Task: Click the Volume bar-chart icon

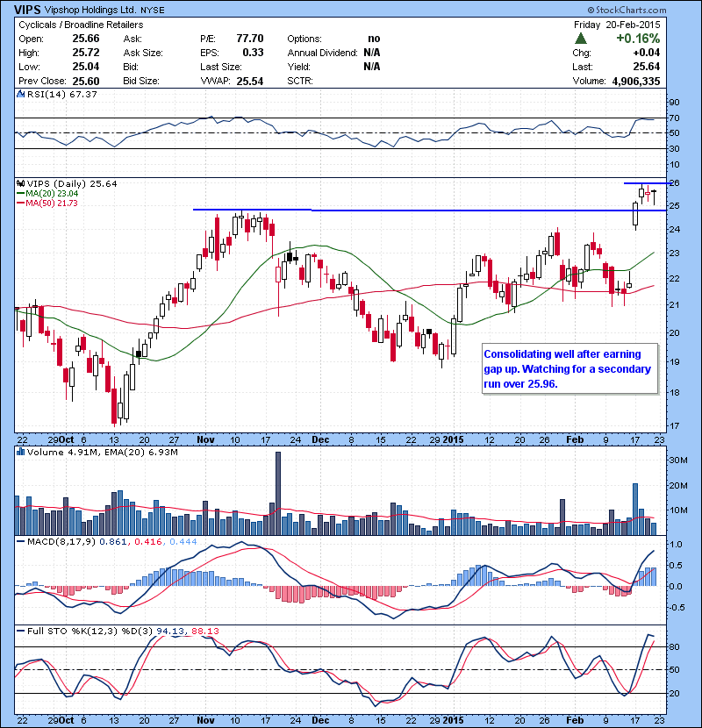Action: click(x=20, y=452)
